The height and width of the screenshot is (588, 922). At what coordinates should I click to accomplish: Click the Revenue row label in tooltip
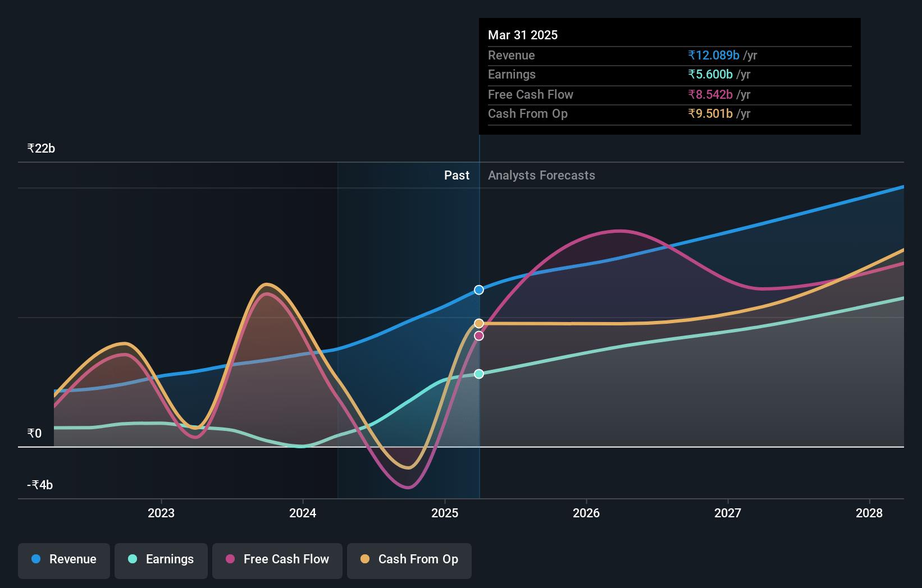(x=512, y=55)
